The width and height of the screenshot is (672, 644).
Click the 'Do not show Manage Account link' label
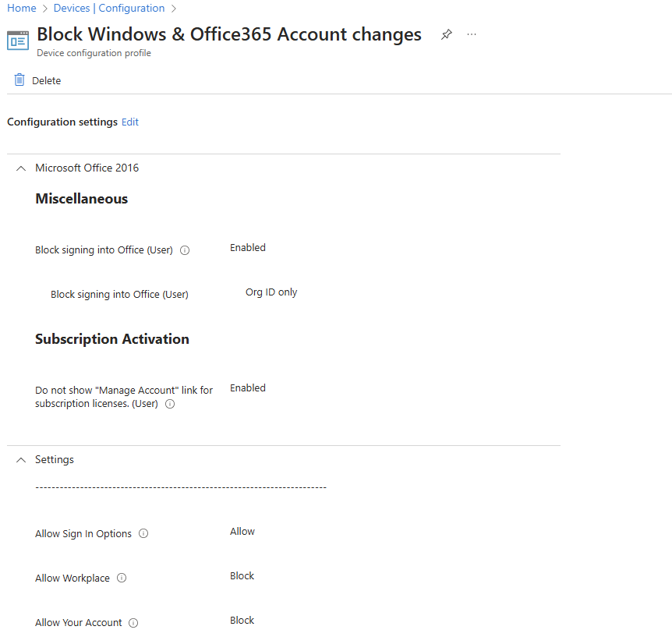click(124, 397)
